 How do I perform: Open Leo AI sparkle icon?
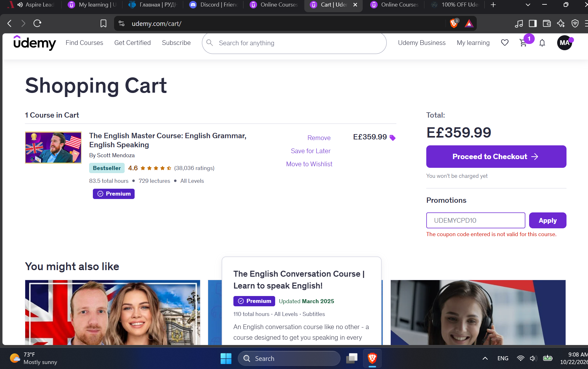pos(561,23)
